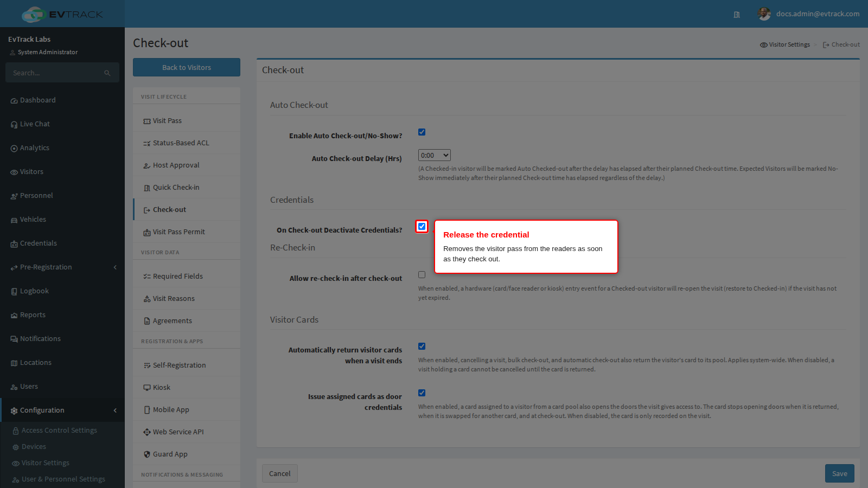This screenshot has width=868, height=488.
Task: Open the Locations map icon
Action: (x=14, y=363)
